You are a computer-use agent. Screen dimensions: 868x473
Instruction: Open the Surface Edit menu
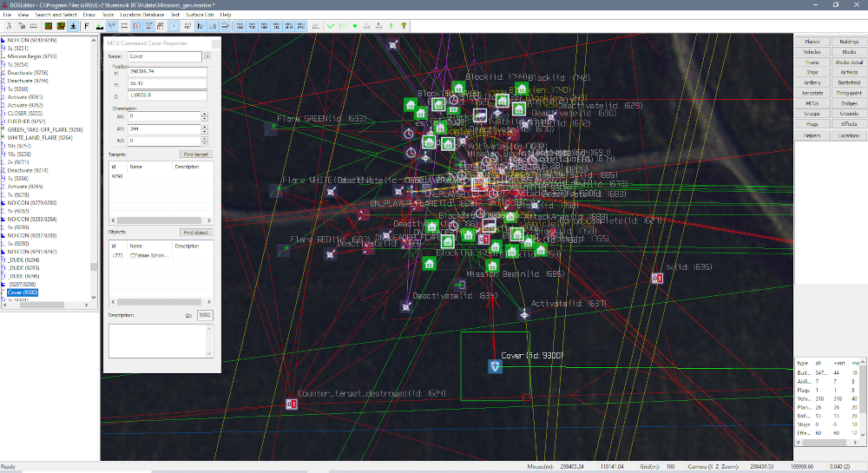coord(201,15)
